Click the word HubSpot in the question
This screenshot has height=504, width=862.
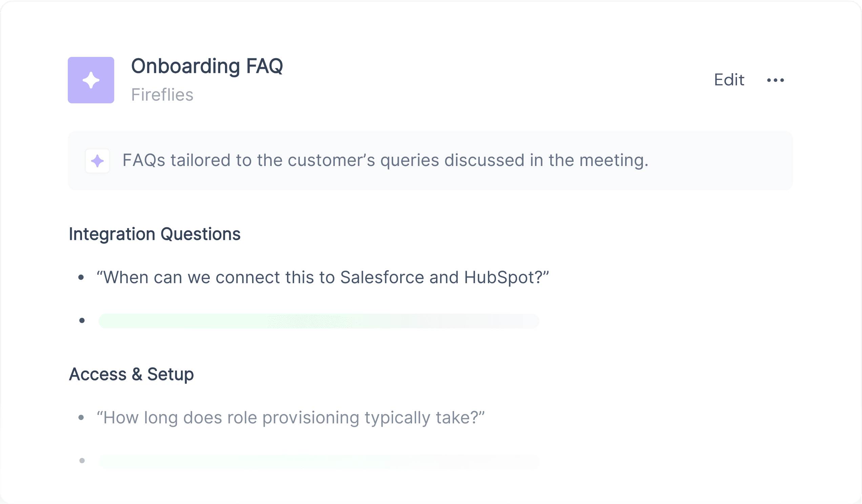498,277
